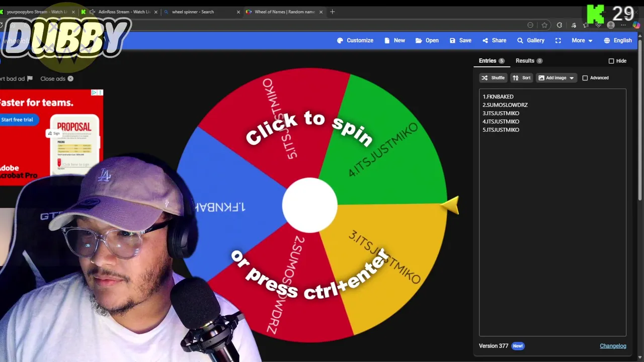Click the Results count badge

(539, 61)
